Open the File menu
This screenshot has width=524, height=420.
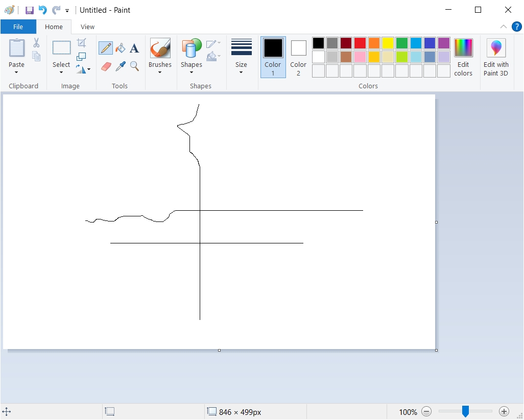[x=18, y=27]
